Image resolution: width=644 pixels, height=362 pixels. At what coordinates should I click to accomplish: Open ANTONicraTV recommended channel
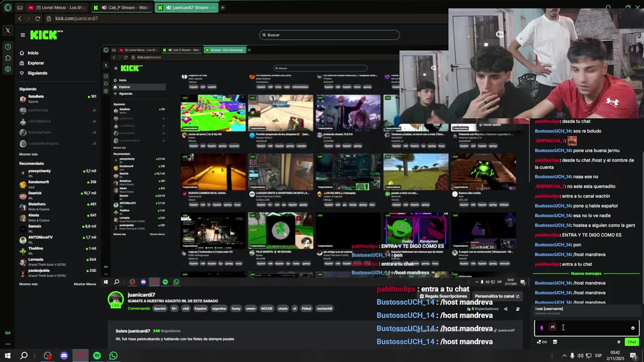point(58,239)
